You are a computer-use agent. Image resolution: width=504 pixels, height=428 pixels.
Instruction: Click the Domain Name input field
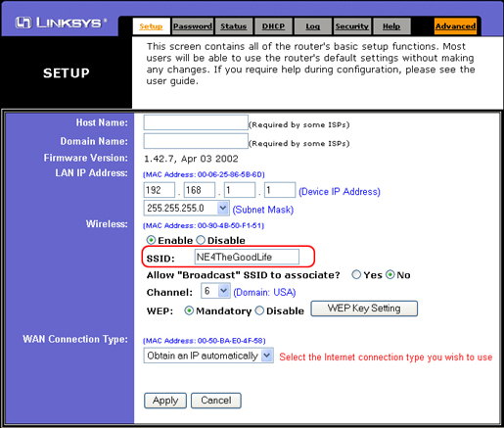[x=196, y=141]
